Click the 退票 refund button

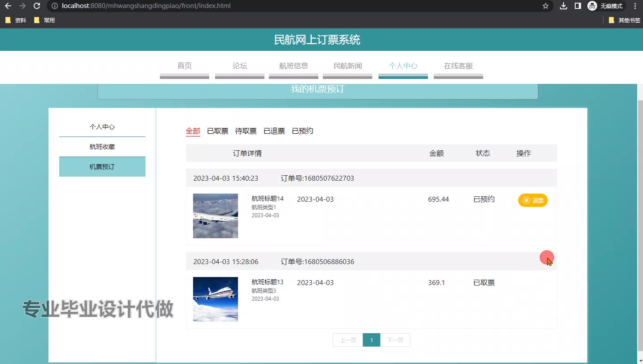click(533, 200)
